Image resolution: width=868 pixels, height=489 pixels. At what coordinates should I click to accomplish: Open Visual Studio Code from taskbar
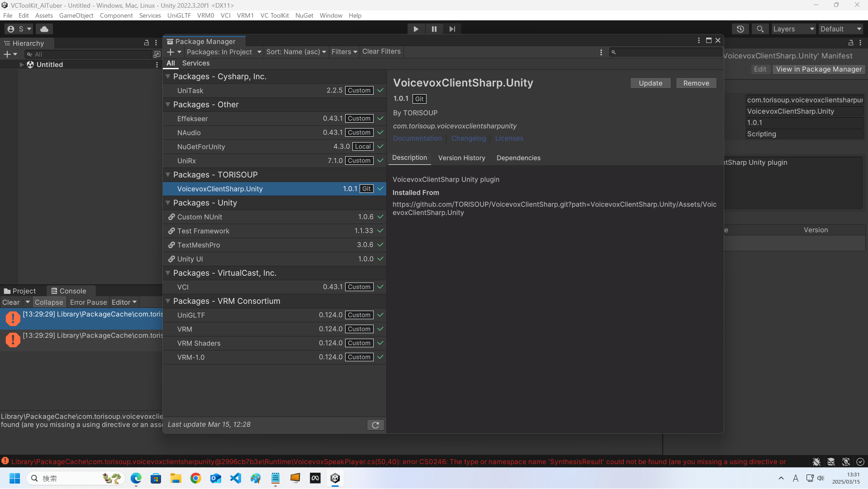236,478
